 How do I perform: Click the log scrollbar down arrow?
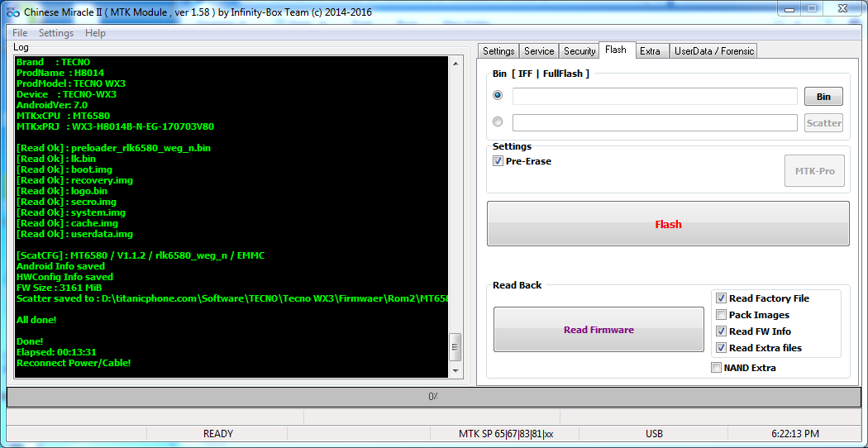(x=455, y=371)
